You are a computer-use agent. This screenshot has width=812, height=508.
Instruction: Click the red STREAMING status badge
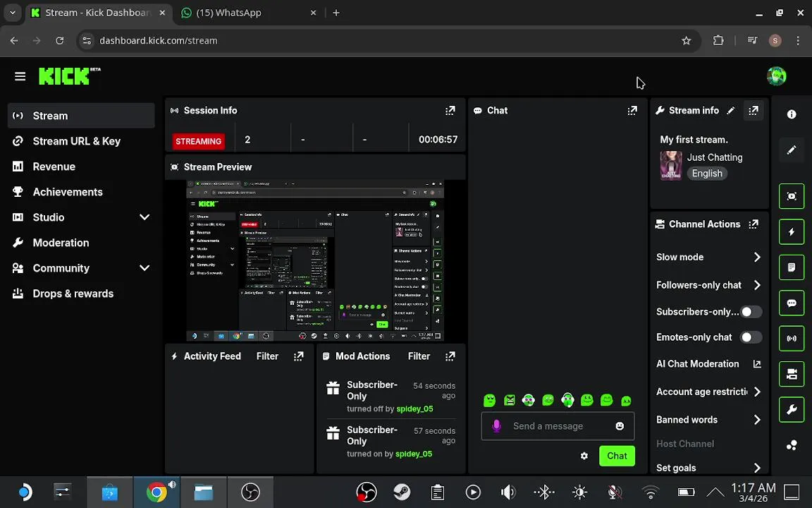198,141
